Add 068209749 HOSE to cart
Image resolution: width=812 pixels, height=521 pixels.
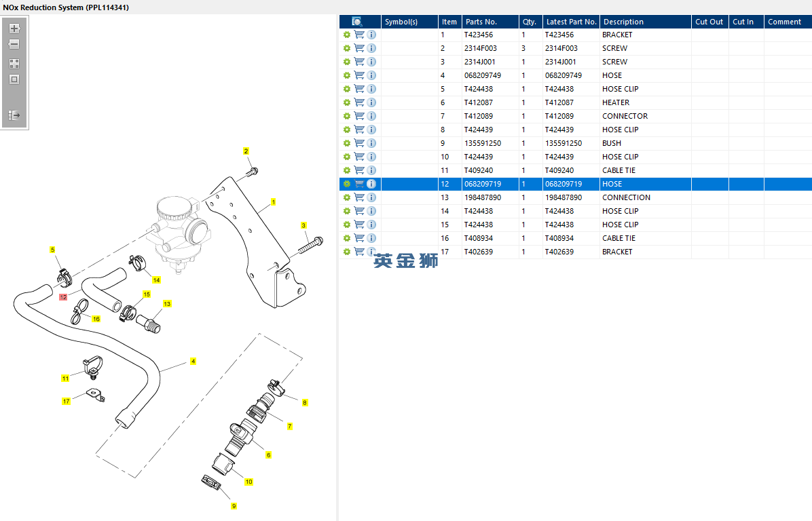[359, 75]
